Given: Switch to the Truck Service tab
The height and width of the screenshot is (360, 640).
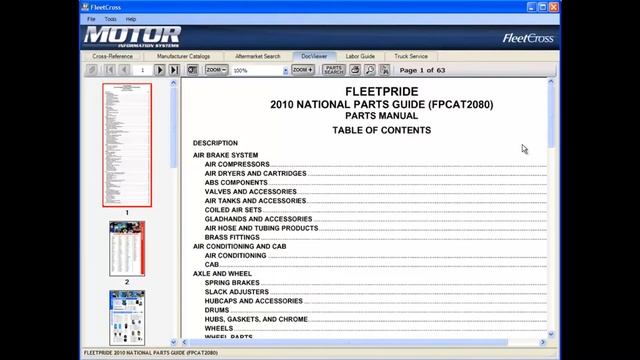Looking at the screenshot, I should click(411, 56).
